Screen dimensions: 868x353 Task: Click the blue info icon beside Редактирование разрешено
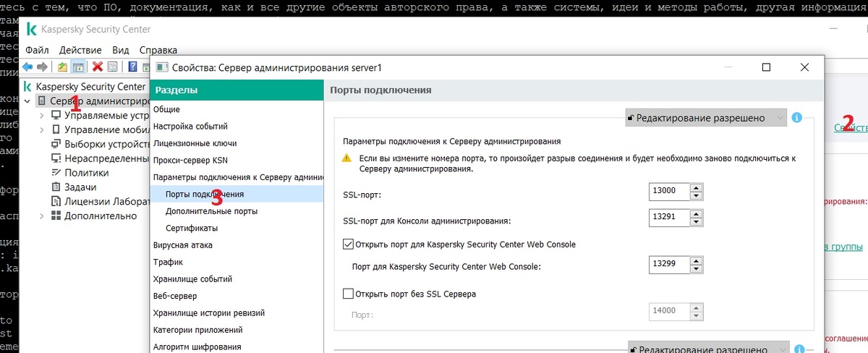pyautogui.click(x=797, y=117)
